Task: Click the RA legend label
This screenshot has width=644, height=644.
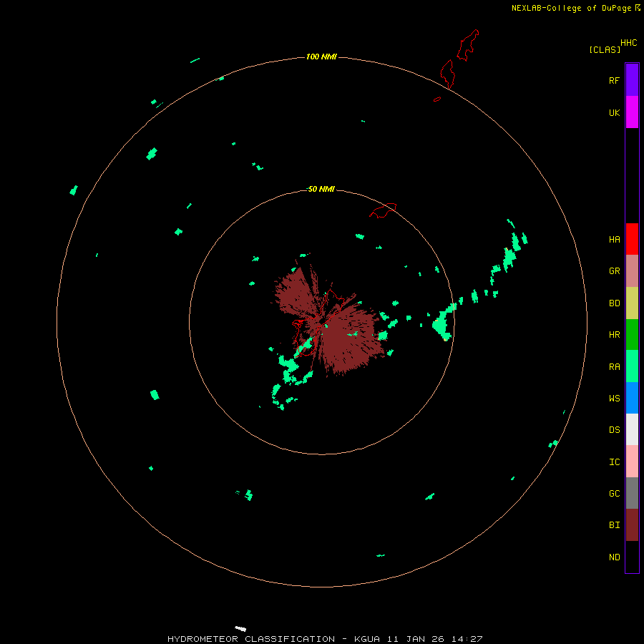Action: 614,367
